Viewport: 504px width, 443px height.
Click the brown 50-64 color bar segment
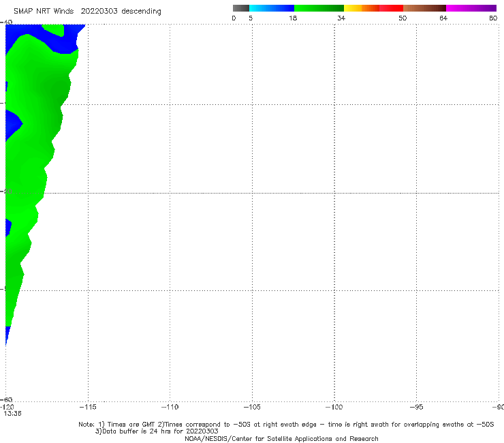(424, 8)
